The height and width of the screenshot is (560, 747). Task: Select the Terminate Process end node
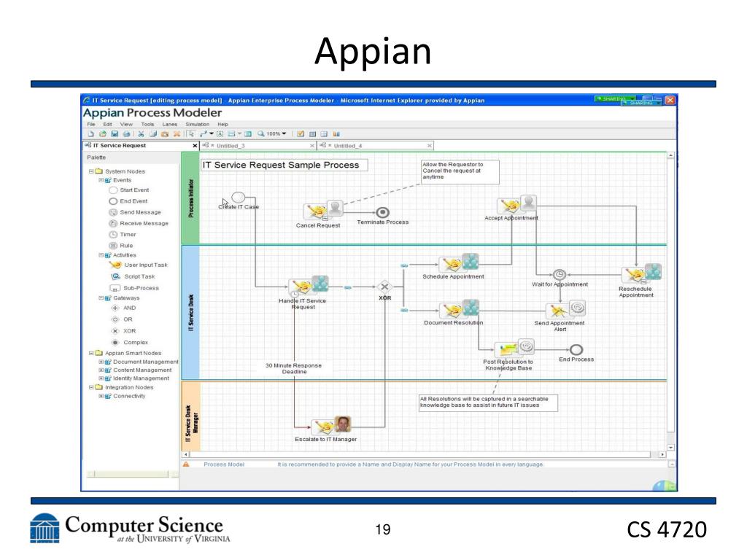(x=382, y=212)
